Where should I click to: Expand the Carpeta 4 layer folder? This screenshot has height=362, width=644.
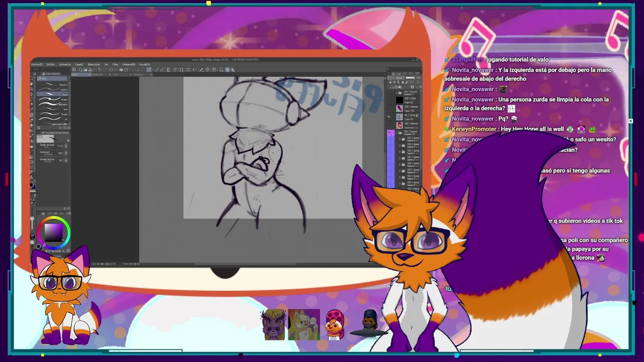coord(396,93)
